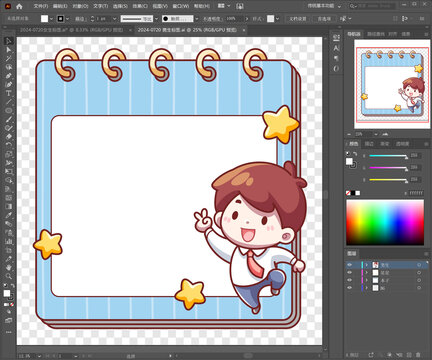432x360 pixels.
Task: Open the fill color dropdown in control bar
Action: pyautogui.click(x=51, y=19)
